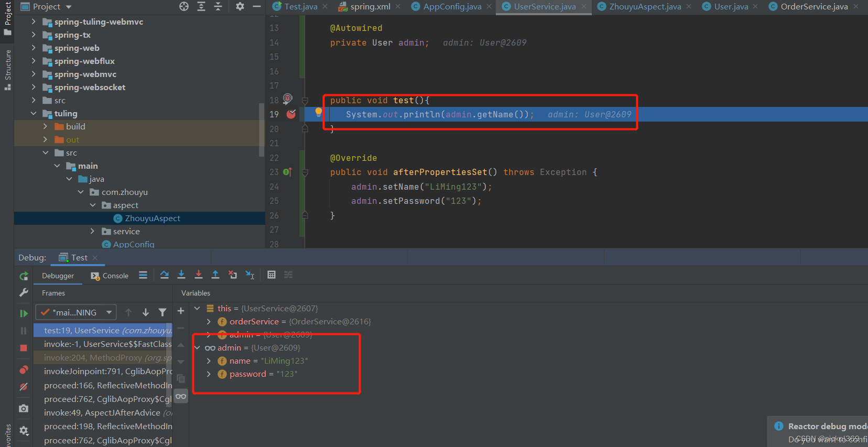868x447 pixels.
Task: Open the thread selector dropdown
Action: pyautogui.click(x=76, y=312)
